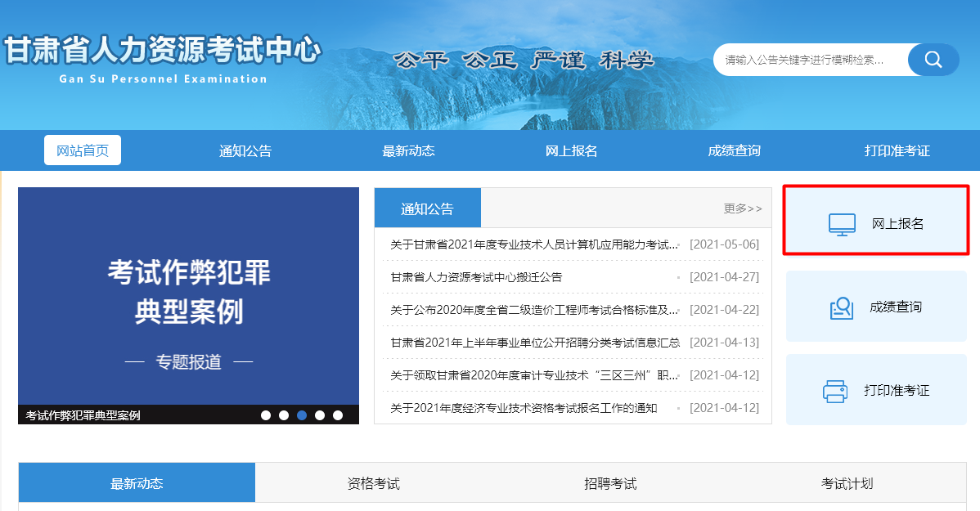980x511 pixels.
Task: Click the printer icon for 打印准考证
Action: (835, 391)
